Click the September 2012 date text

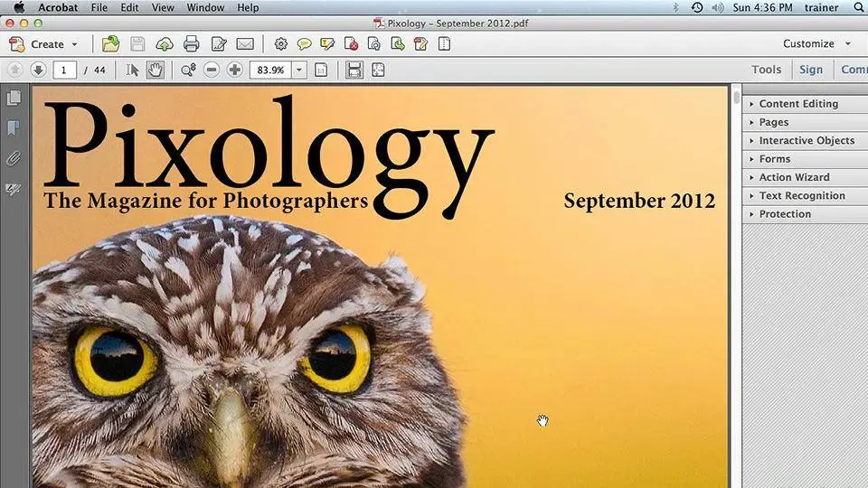click(x=639, y=201)
